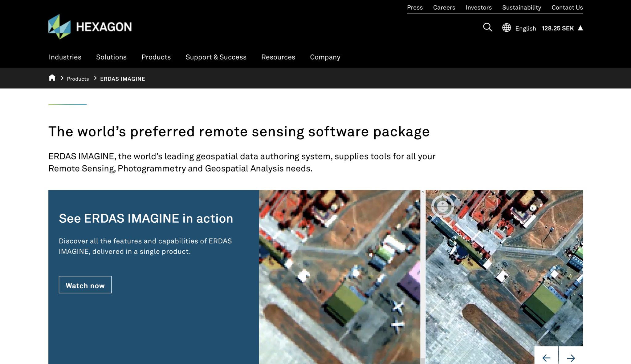Click the compass navigation control on the map
Viewport: 631px width, 364px height.
click(x=443, y=206)
